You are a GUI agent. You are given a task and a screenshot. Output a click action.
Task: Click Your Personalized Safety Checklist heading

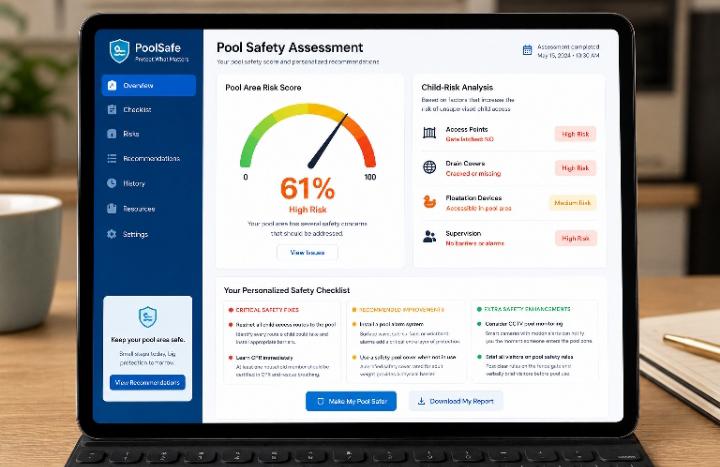click(287, 290)
